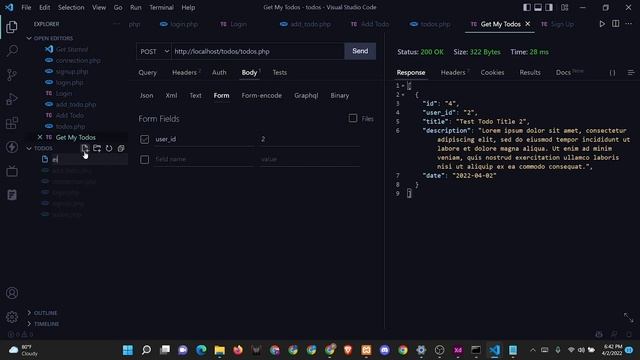
Task: Collapse JSON response line 2 fold arrow
Action: (x=403, y=95)
